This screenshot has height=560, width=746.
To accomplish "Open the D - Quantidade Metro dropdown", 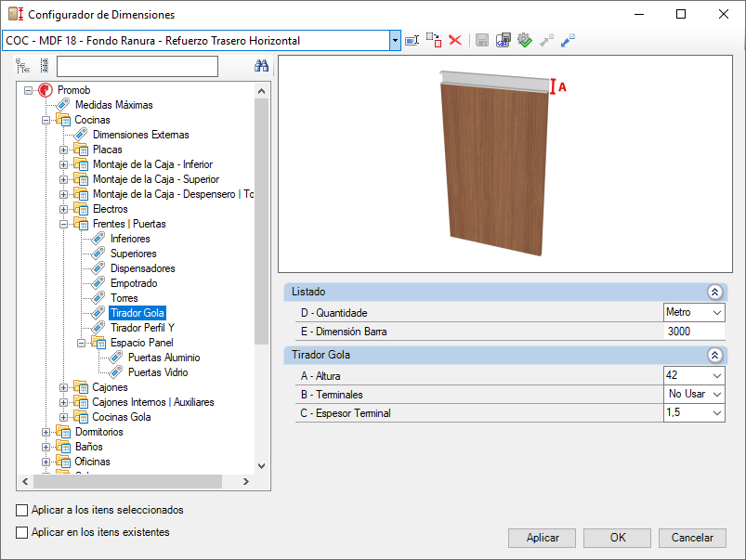I will 717,313.
